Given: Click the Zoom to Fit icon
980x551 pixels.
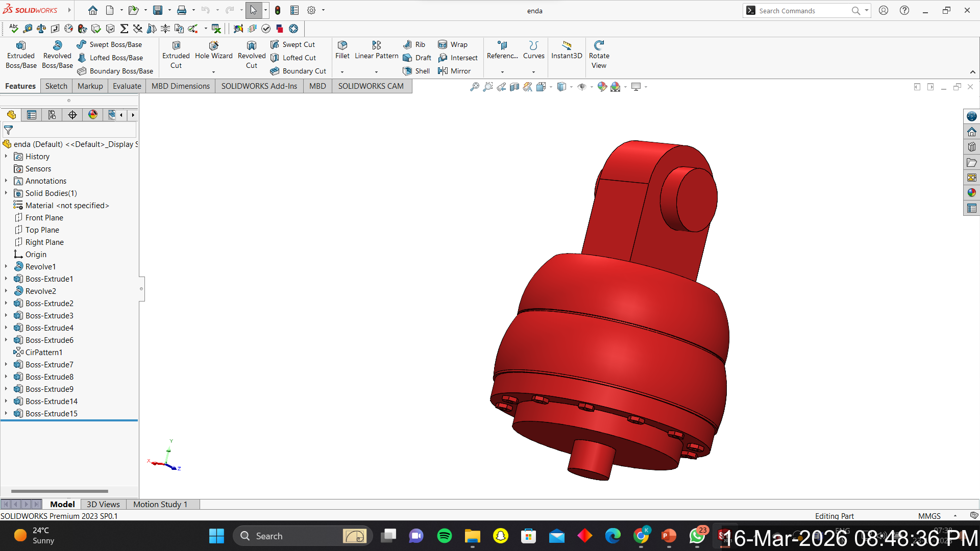Looking at the screenshot, I should pos(475,87).
